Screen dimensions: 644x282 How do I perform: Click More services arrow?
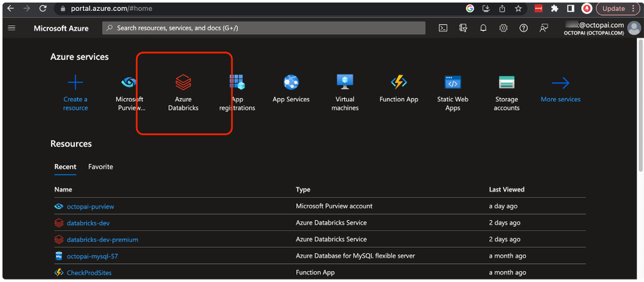tap(560, 83)
